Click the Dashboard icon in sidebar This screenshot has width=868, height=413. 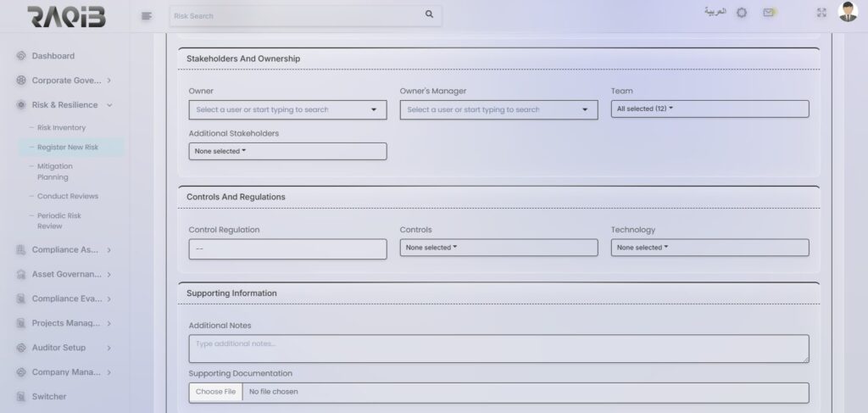21,56
